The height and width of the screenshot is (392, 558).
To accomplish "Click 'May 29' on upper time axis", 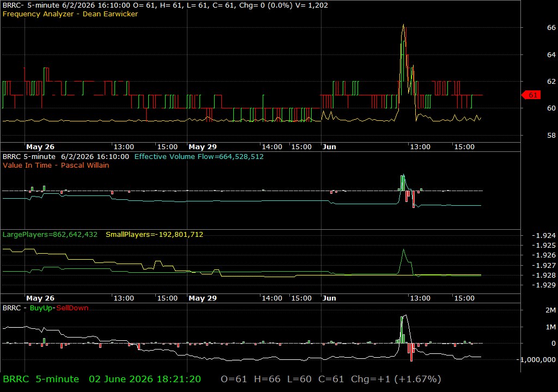I will click(203, 146).
